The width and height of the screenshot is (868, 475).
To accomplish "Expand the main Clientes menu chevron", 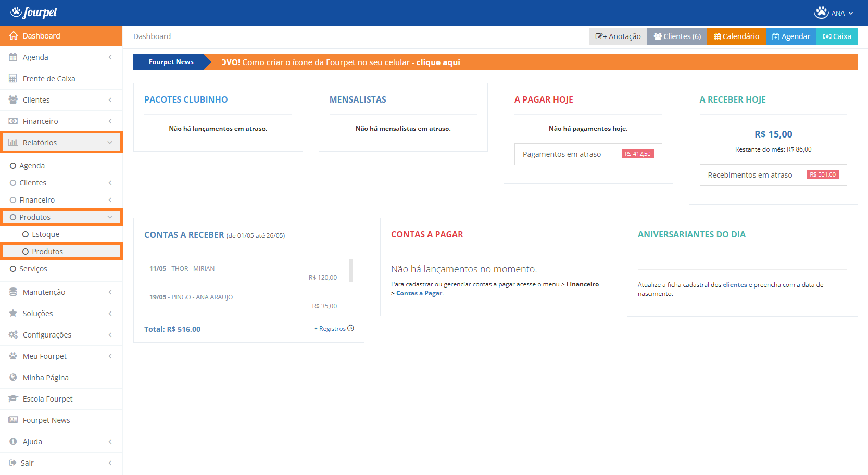I will coord(110,100).
